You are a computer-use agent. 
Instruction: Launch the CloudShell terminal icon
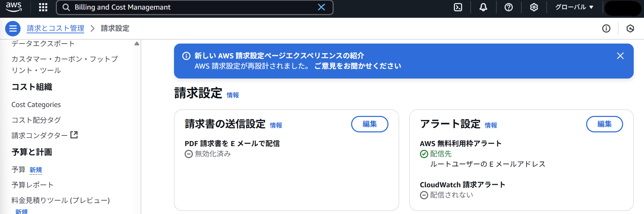pos(458,7)
